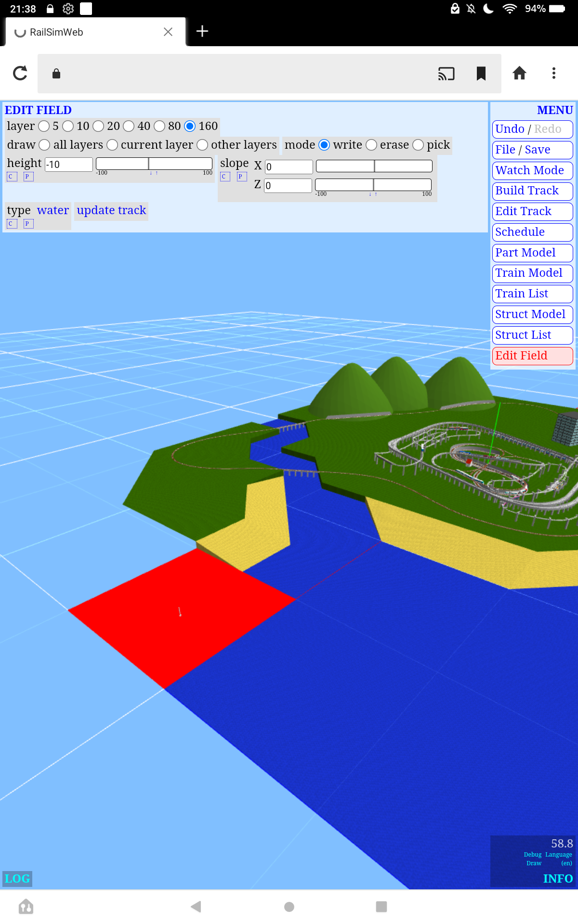
Task: Click the update track link
Action: coord(111,210)
